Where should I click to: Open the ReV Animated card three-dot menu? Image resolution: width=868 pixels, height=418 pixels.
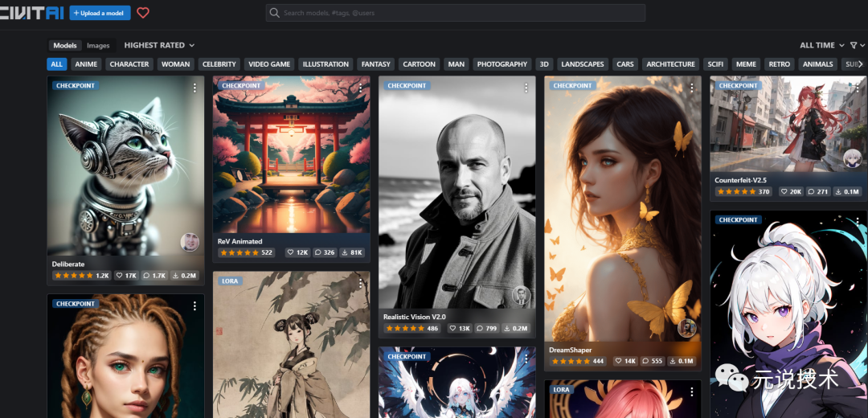(360, 88)
